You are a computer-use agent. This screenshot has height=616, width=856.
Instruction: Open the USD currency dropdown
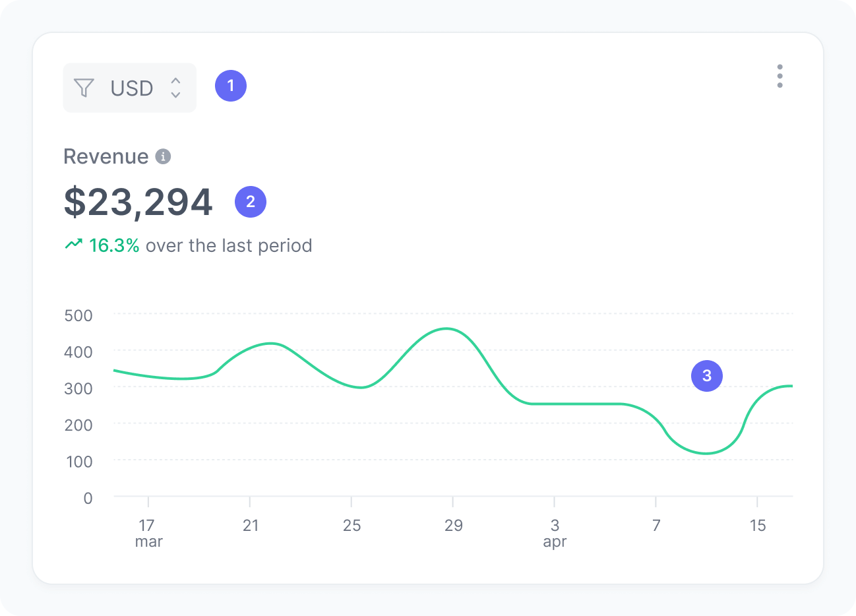[x=129, y=88]
